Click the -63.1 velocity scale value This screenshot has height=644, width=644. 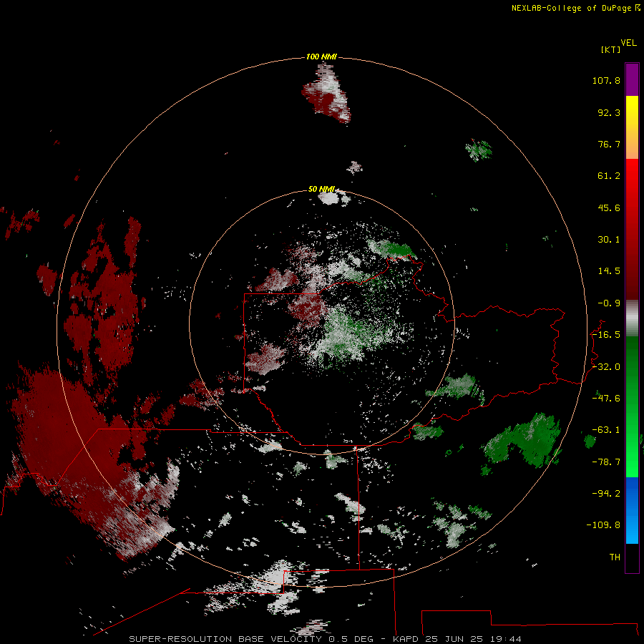(606, 430)
